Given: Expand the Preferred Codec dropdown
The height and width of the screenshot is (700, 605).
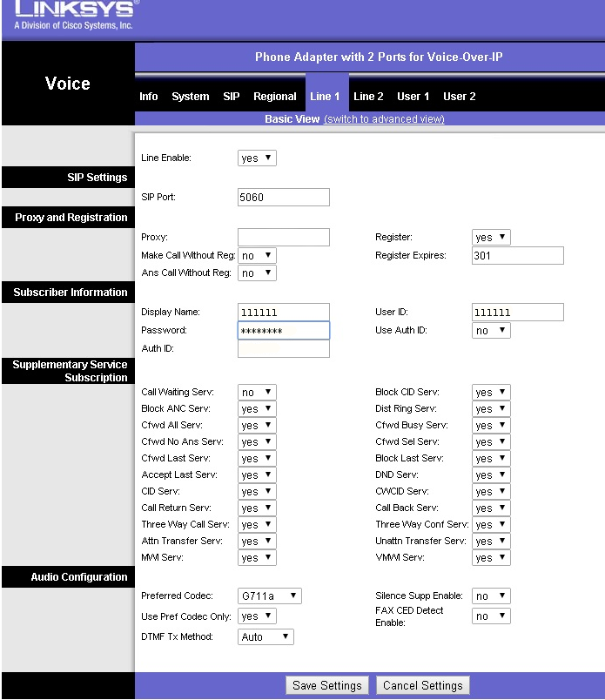Looking at the screenshot, I should [270, 596].
